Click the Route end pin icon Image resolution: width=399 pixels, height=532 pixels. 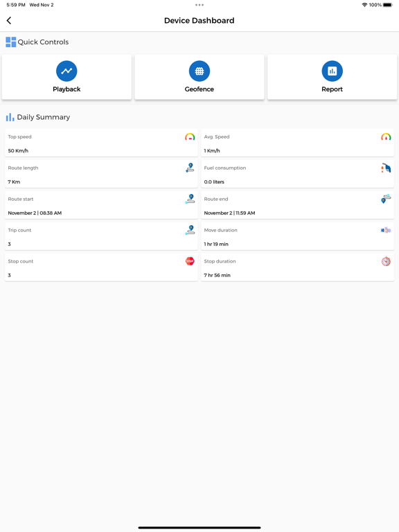coord(386,199)
